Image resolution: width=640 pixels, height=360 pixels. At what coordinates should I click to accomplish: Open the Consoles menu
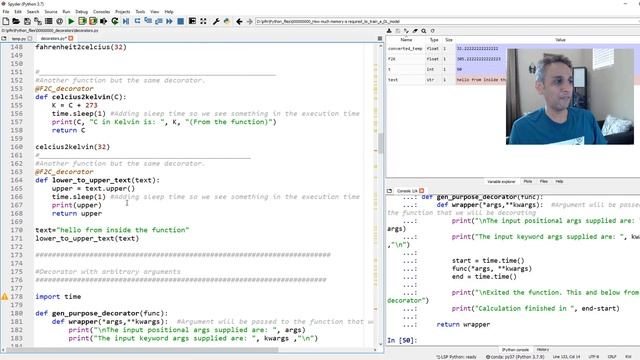tap(102, 12)
